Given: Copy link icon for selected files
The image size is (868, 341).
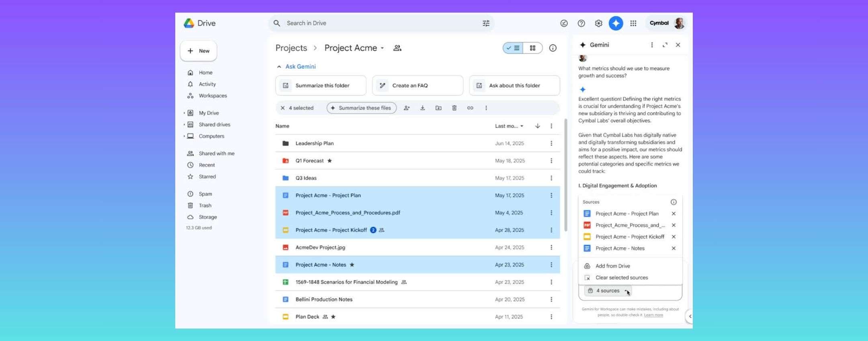Looking at the screenshot, I should 470,108.
